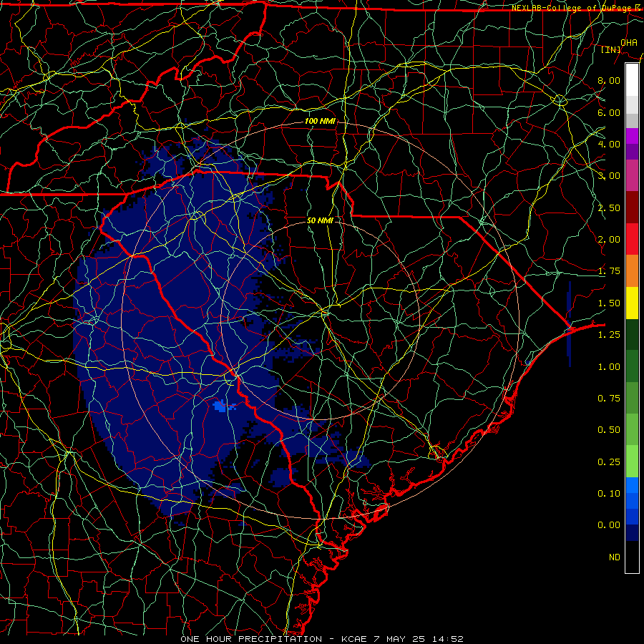Select the 1.75 scale label

(x=609, y=271)
